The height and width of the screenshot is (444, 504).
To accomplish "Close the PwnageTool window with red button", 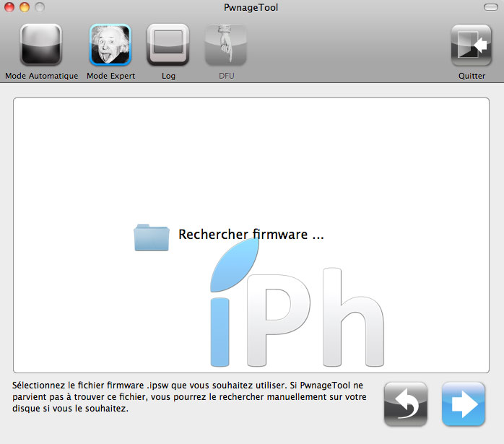I will click(x=9, y=7).
